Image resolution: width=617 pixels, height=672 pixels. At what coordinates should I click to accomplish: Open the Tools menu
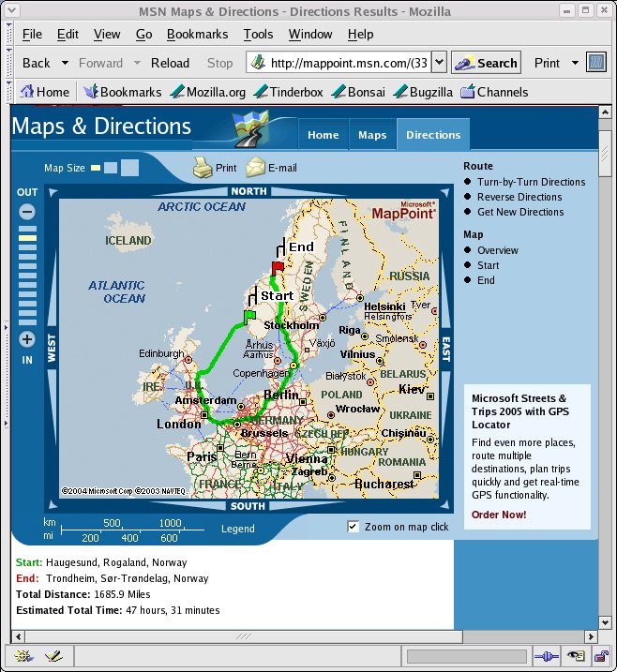point(258,34)
